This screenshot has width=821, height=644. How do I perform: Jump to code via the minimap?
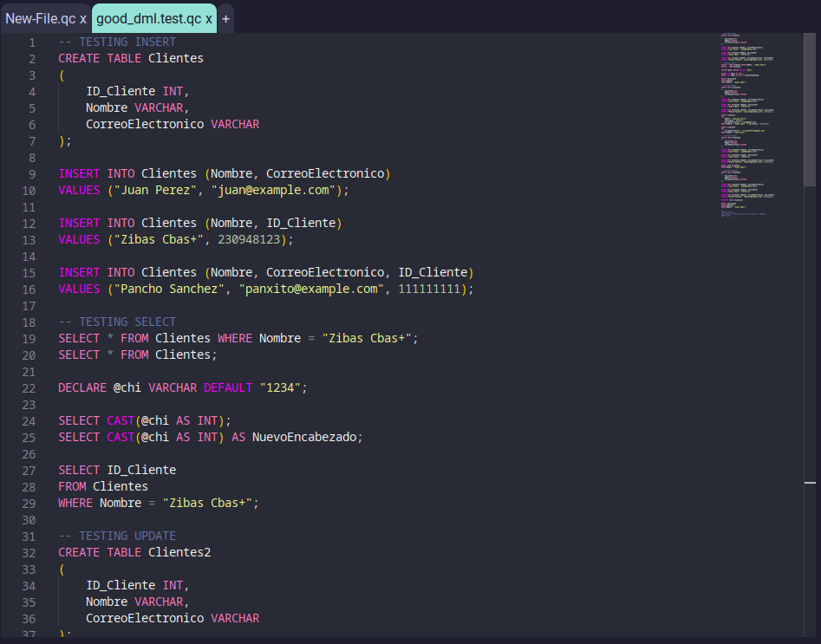[746, 126]
